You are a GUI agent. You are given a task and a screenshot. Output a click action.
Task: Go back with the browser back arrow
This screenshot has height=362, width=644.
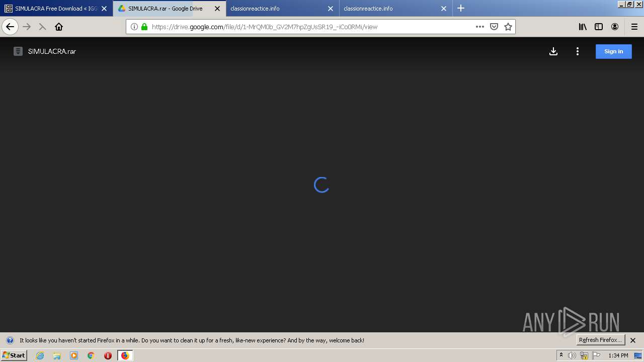10,27
